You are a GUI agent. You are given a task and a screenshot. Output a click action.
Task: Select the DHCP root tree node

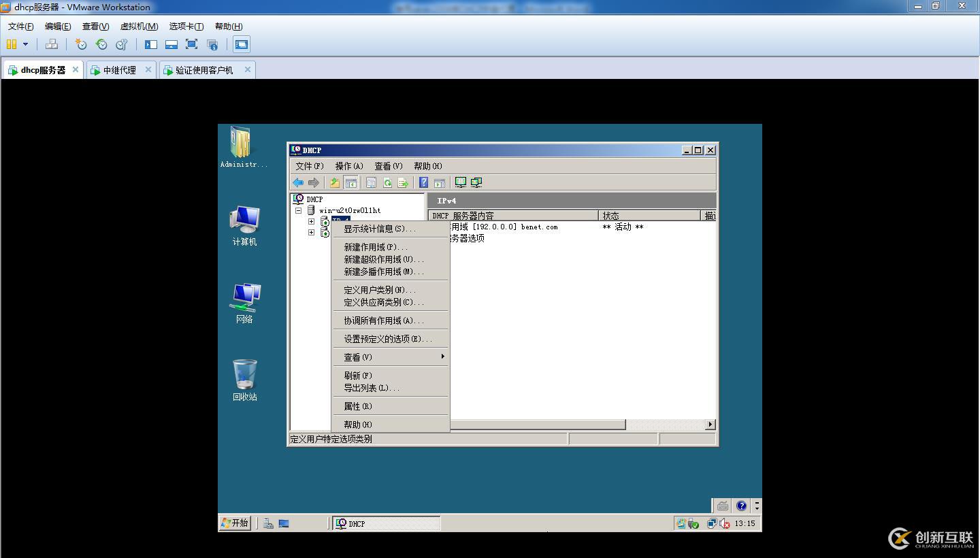point(314,199)
